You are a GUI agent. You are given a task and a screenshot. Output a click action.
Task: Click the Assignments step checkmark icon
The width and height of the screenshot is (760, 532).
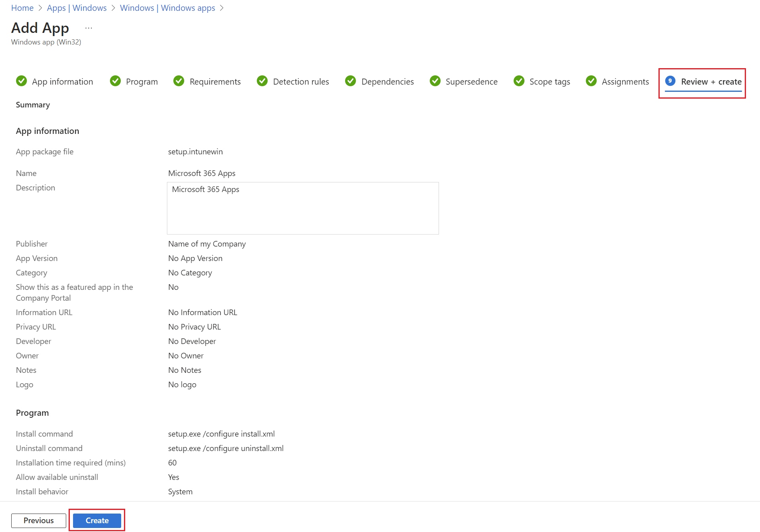click(x=591, y=81)
